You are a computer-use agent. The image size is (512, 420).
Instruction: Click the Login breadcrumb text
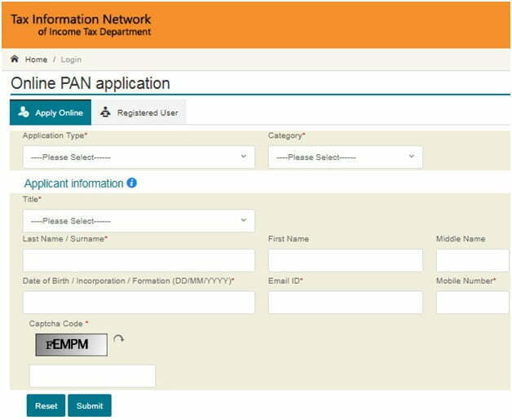pos(71,60)
